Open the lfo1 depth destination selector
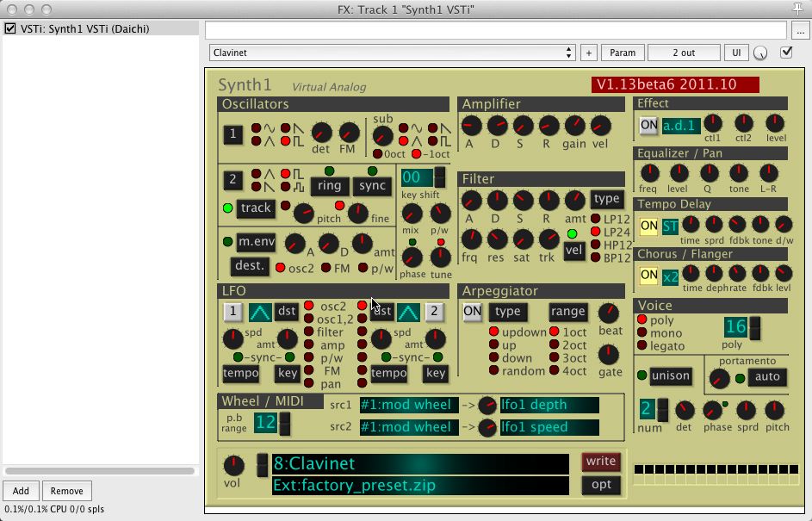 549,405
